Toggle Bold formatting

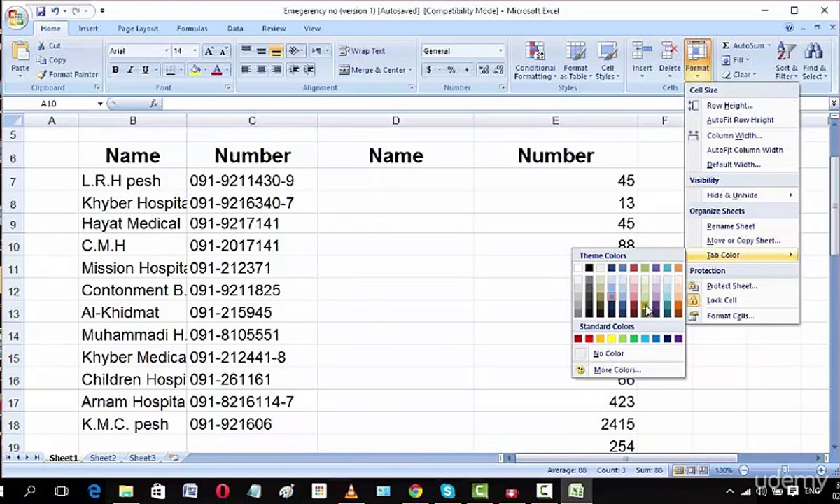[x=115, y=70]
